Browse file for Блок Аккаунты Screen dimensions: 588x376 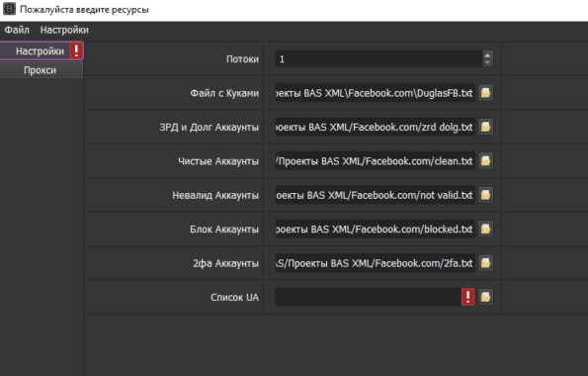tap(485, 229)
